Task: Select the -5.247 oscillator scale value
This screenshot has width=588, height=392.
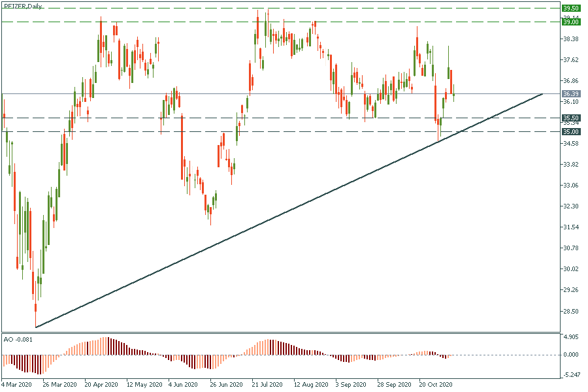Action: pyautogui.click(x=570, y=374)
